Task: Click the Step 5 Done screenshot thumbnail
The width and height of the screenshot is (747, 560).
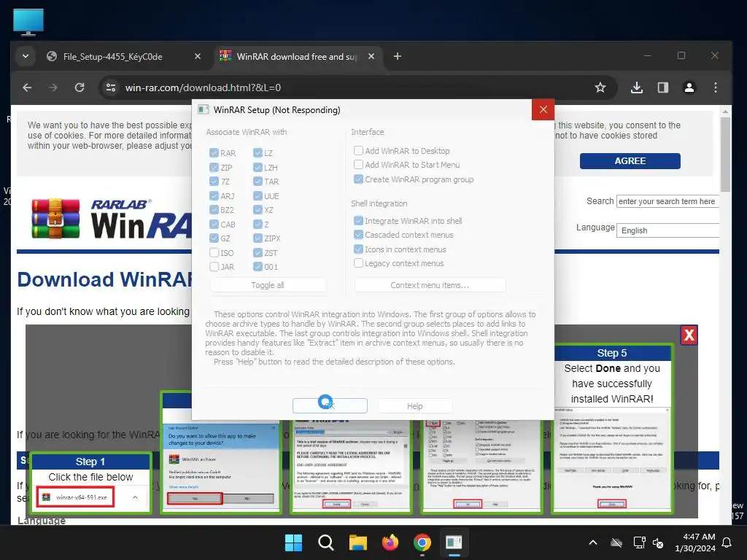Action: 612,459
